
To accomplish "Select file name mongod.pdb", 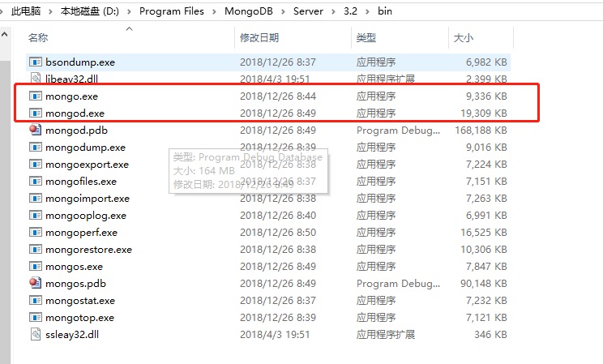I will (76, 130).
